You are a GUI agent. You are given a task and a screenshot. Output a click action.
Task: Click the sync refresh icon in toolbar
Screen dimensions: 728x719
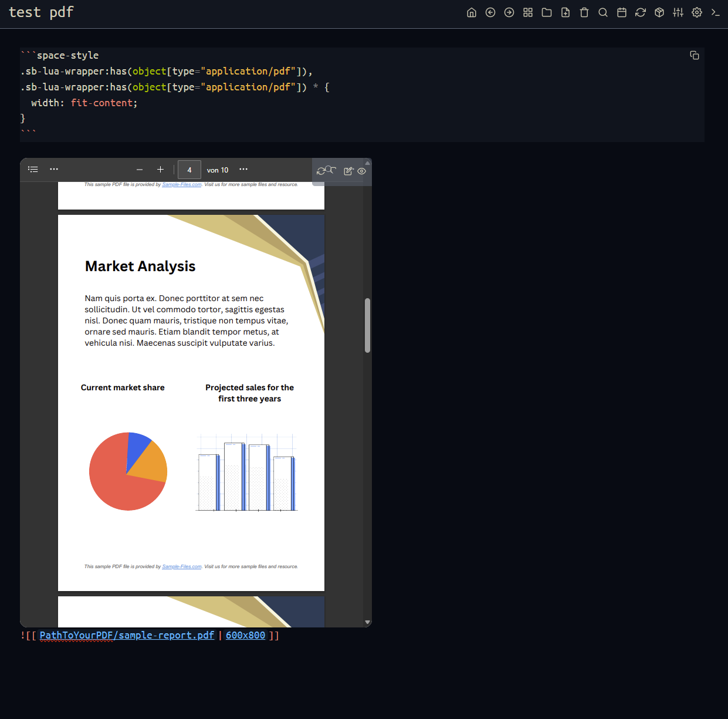641,12
